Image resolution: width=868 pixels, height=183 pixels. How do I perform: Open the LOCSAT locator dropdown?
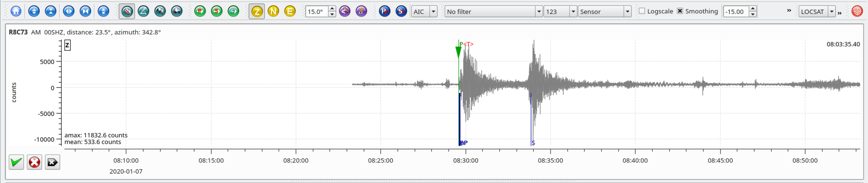point(817,11)
